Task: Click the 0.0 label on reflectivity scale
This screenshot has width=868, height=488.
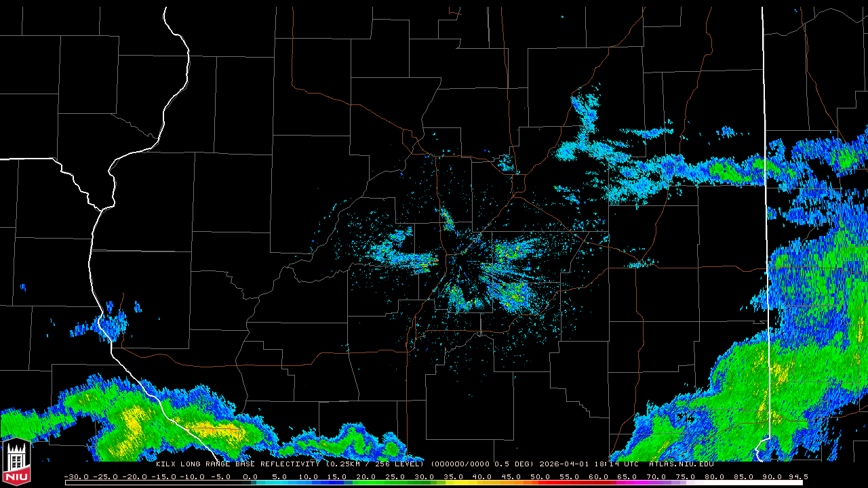Action: click(250, 477)
